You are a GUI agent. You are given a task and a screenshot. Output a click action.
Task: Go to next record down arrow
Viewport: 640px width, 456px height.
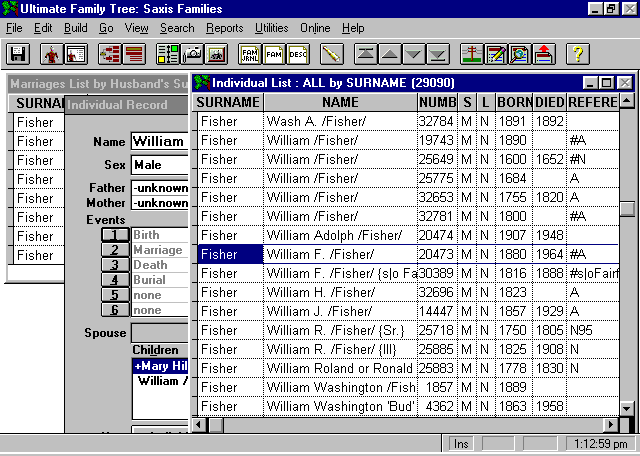[414, 54]
